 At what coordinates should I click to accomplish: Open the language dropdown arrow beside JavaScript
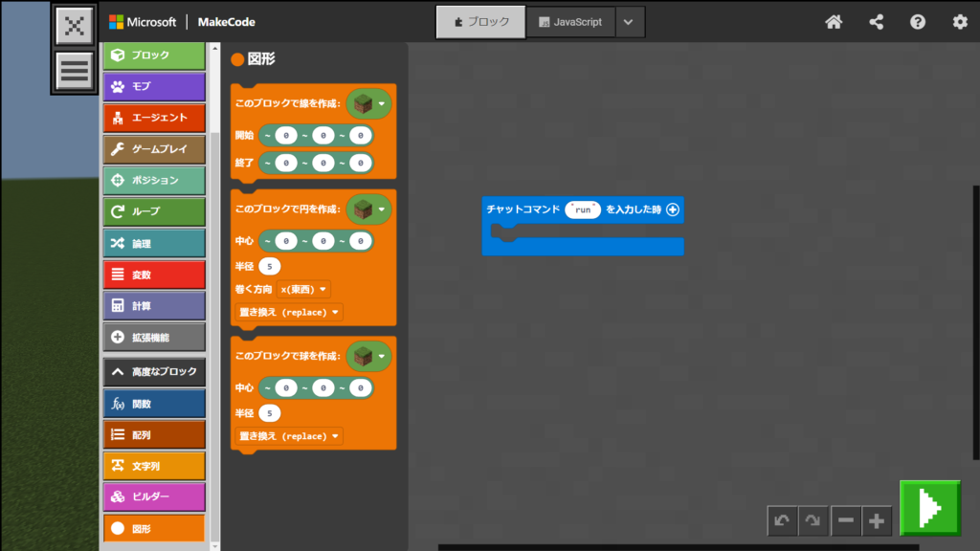pyautogui.click(x=629, y=22)
